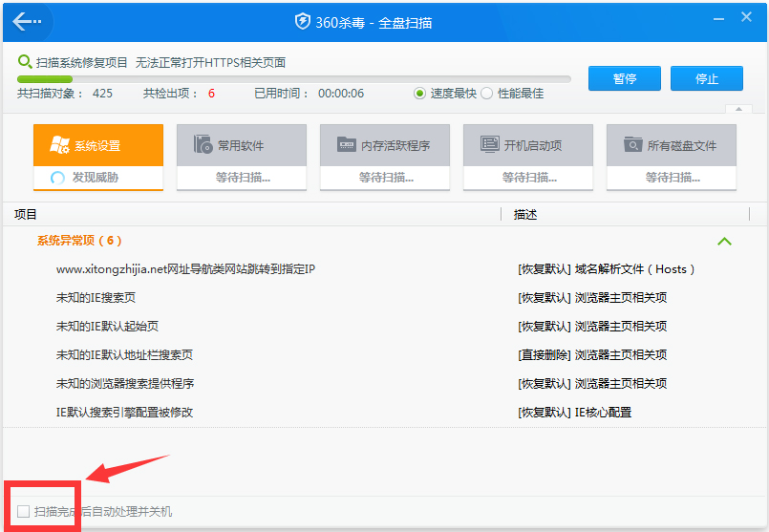Select the 未知的IE搜索页 threat row
The height and width of the screenshot is (532, 769).
click(x=96, y=298)
